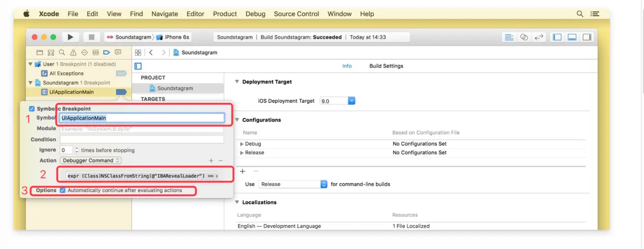Open the Apple menu
644x249 pixels.
[x=26, y=14]
